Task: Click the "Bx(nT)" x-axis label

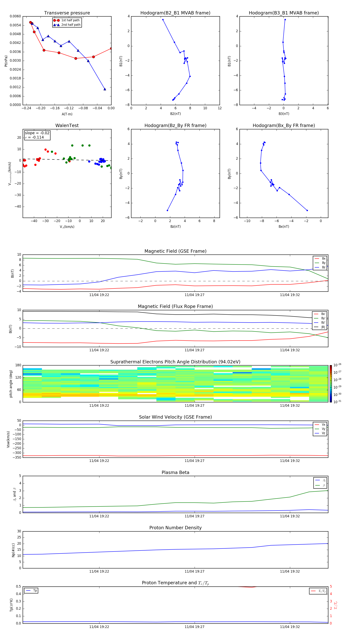Action: click(x=284, y=227)
